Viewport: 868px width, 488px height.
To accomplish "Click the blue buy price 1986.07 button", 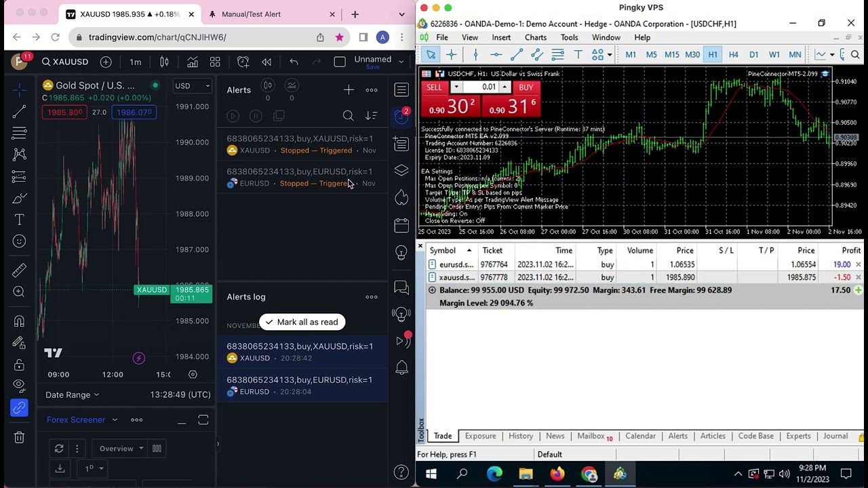I will [x=134, y=113].
